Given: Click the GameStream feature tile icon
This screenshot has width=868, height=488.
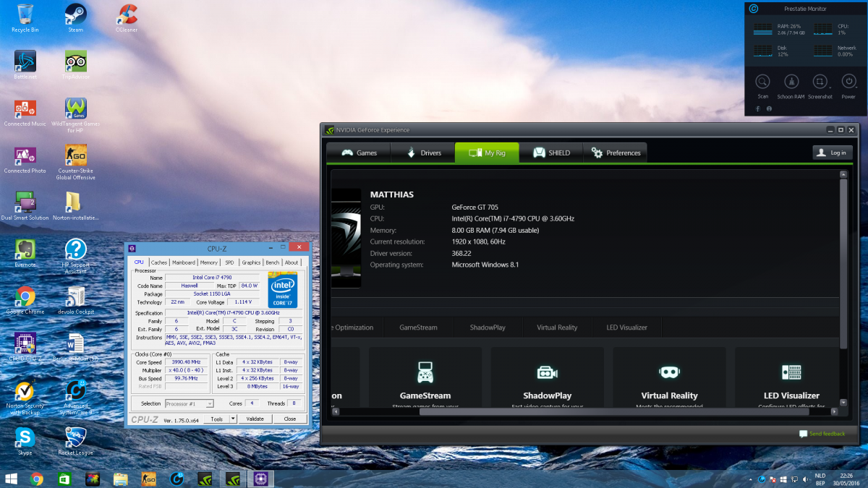Looking at the screenshot, I should tap(425, 372).
